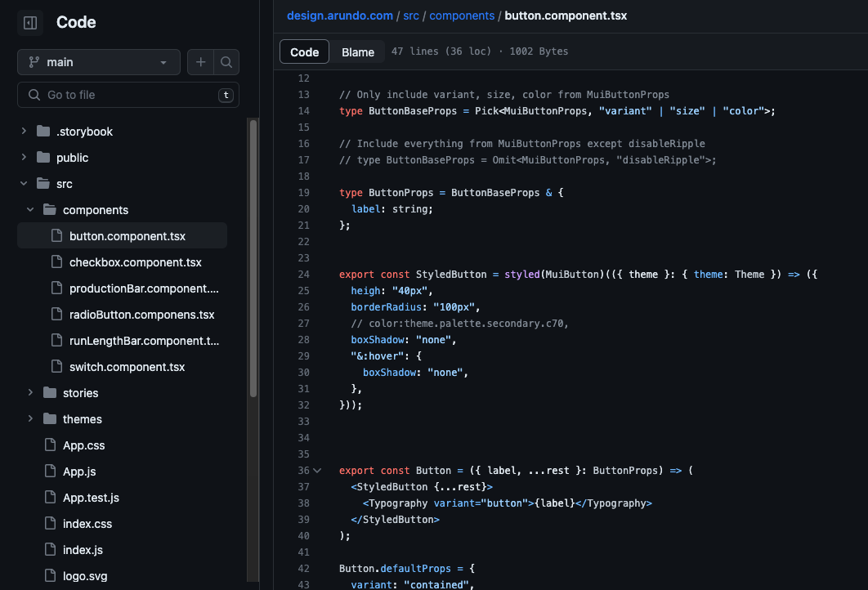
Task: Click the themes folder icon
Action: [x=50, y=418]
